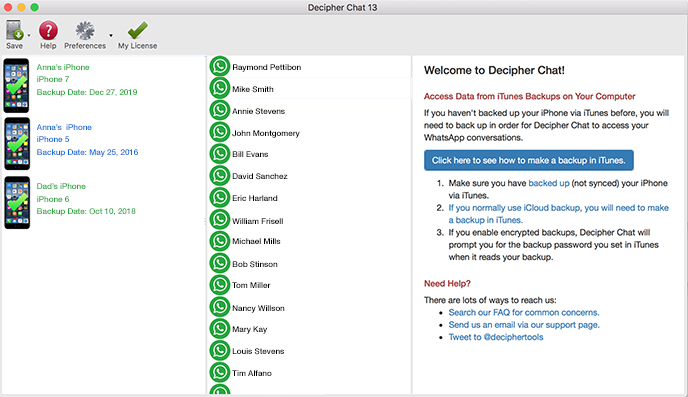Click the 'iPhone 7' model label
Screen dimensions: 688x397
tap(53, 79)
